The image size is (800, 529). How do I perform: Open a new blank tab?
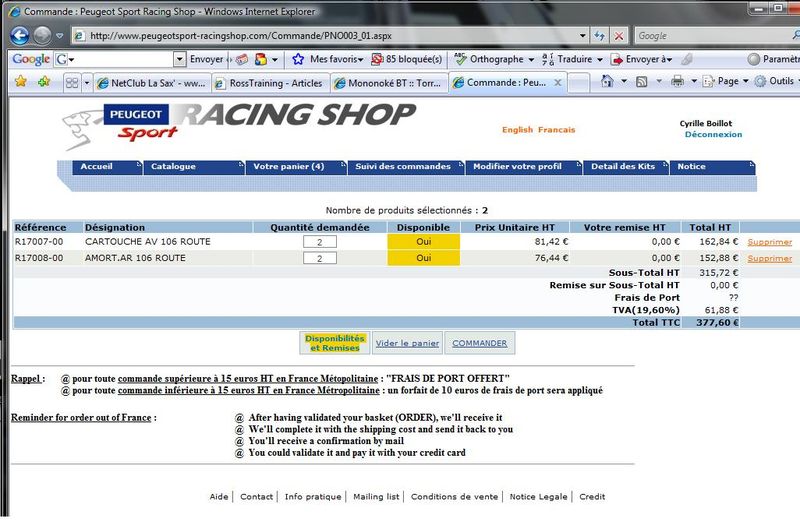coord(579,83)
